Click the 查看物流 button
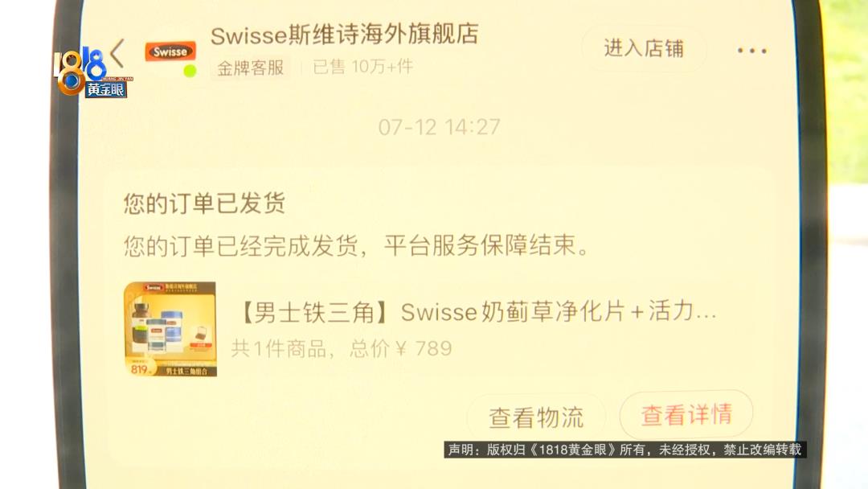The image size is (868, 489). 536,417
